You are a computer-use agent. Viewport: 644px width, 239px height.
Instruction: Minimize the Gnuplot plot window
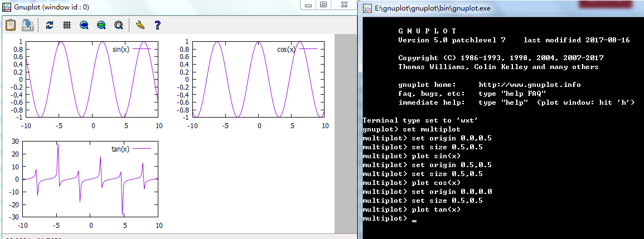click(x=308, y=4)
